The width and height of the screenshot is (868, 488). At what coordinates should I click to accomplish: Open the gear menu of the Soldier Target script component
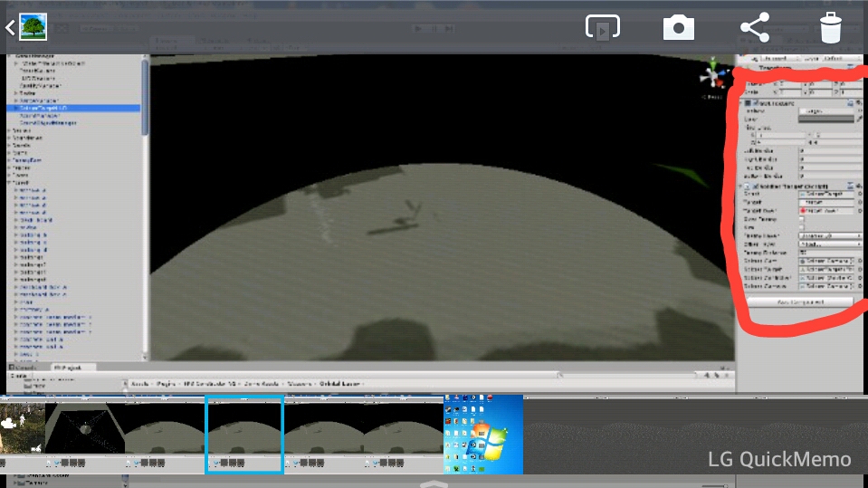tap(859, 186)
